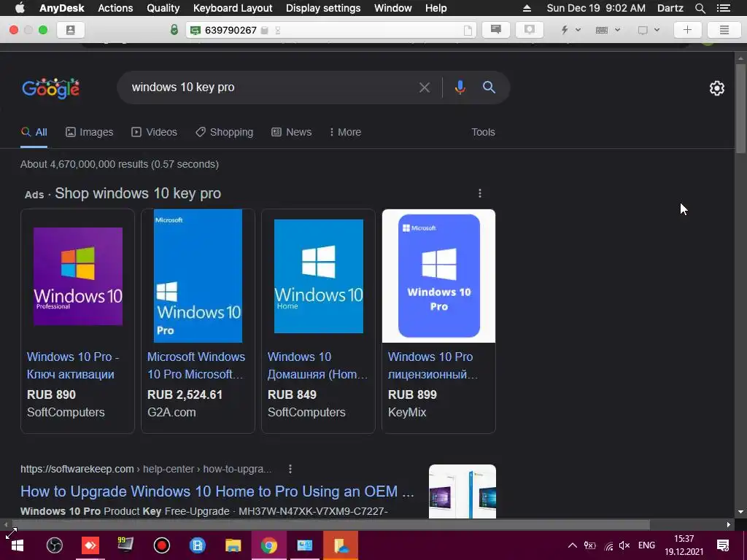The width and height of the screenshot is (747, 560).
Task: Open the three-dot menu for the Ads section
Action: pos(480,193)
